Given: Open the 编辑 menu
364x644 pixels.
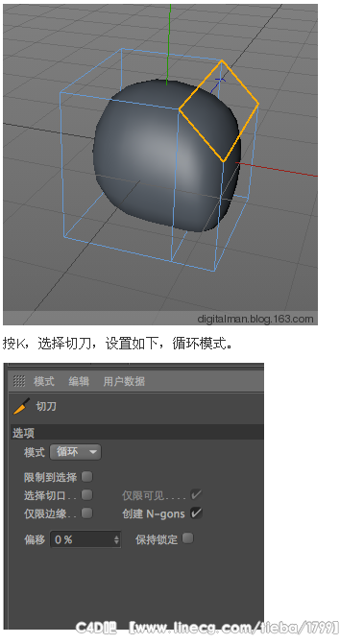Looking at the screenshot, I should tap(79, 381).
